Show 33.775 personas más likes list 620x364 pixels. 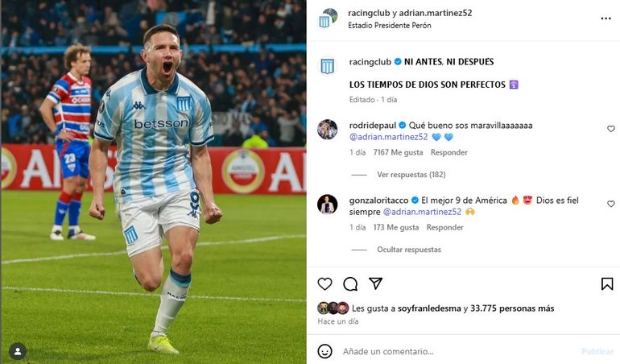coord(512,308)
